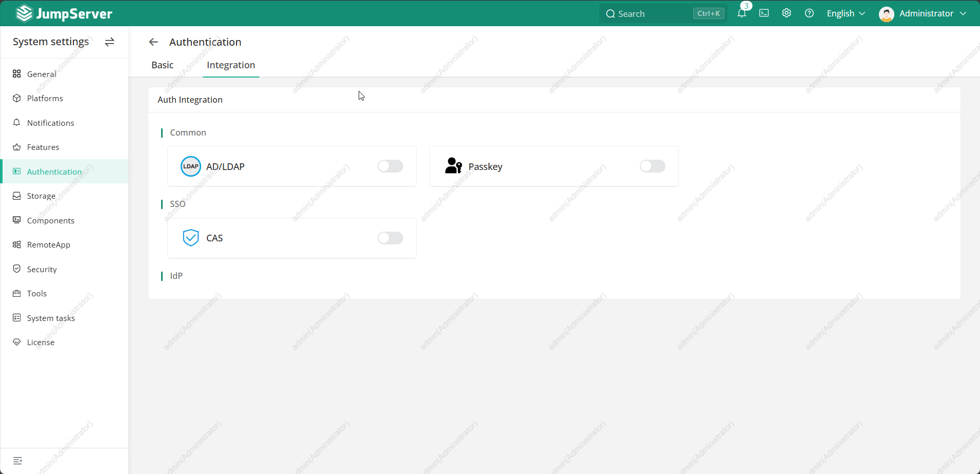This screenshot has height=474, width=980.
Task: Expand the Administrator user menu
Action: coord(923,13)
